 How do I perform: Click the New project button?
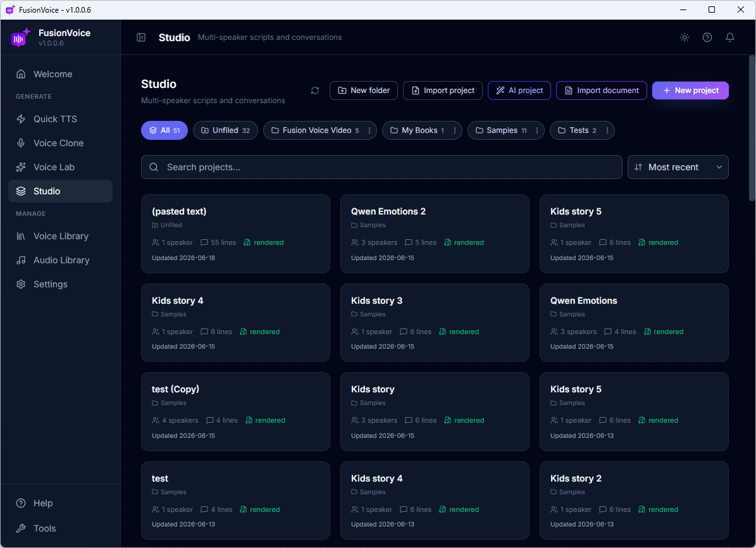click(x=690, y=90)
